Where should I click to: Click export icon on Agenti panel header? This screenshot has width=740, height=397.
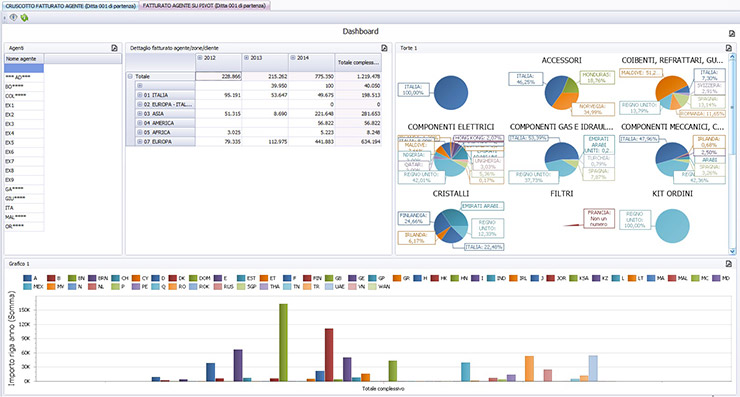(x=114, y=48)
